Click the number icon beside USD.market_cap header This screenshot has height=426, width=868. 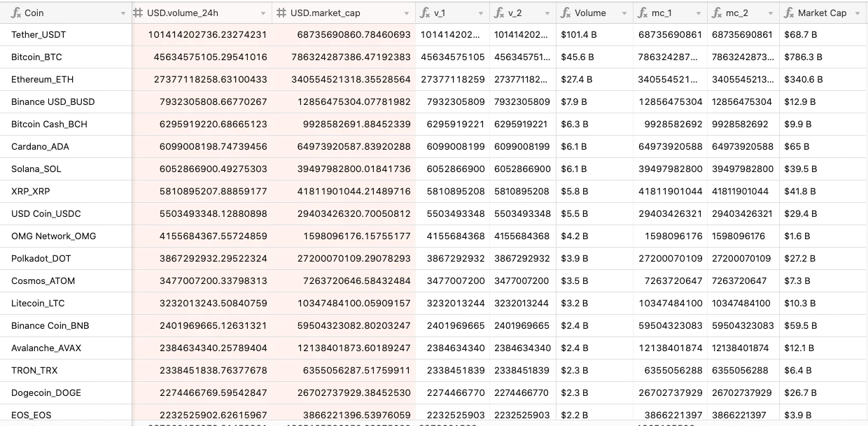[282, 13]
